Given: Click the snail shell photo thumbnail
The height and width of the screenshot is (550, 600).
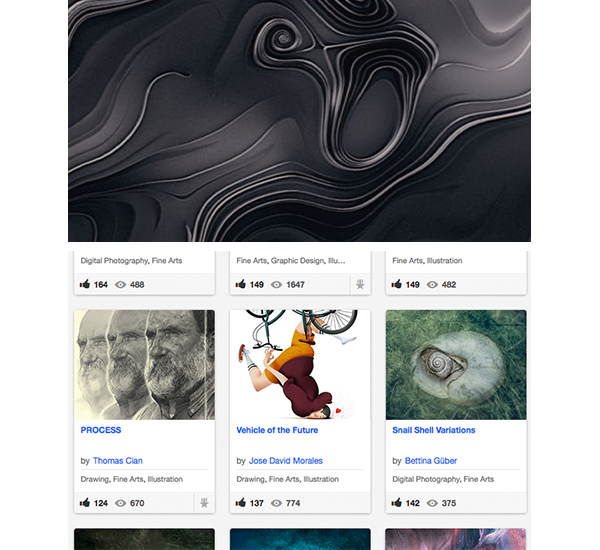Looking at the screenshot, I should pyautogui.click(x=456, y=365).
